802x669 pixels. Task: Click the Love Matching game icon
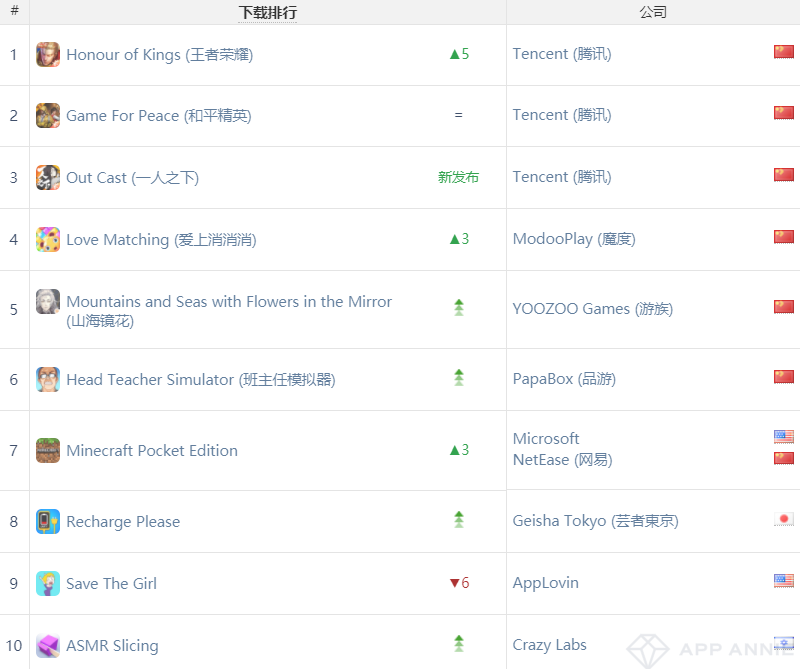pos(48,239)
